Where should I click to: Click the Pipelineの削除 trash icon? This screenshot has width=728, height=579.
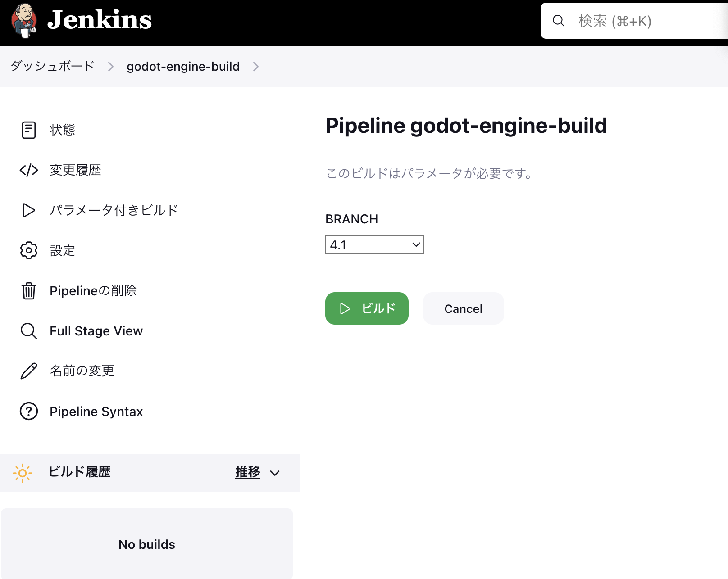pyautogui.click(x=29, y=291)
